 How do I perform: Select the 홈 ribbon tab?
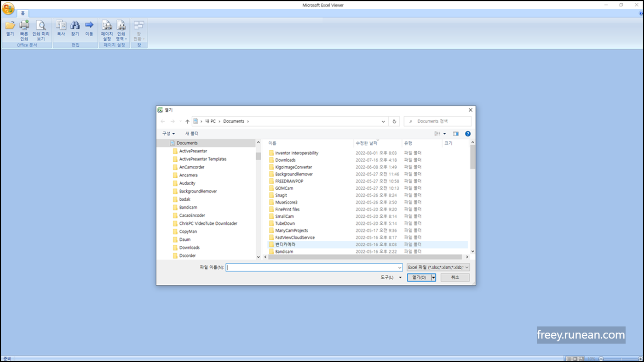[23, 13]
